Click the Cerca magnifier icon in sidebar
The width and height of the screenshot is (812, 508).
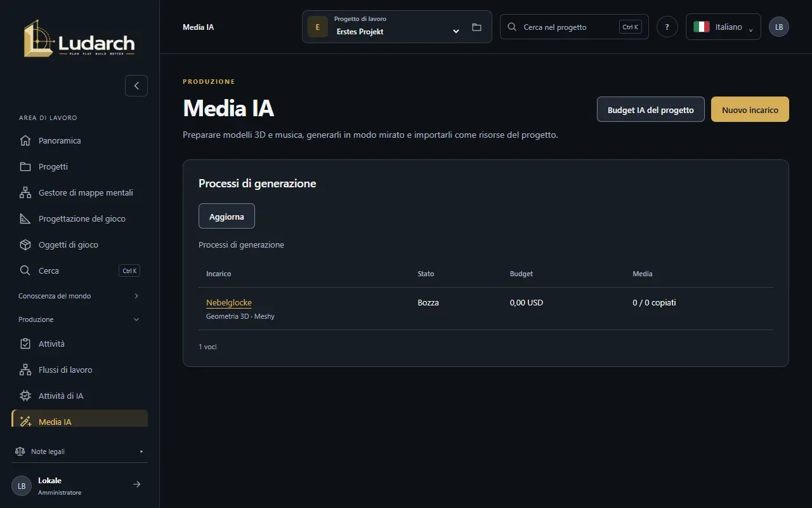[25, 271]
